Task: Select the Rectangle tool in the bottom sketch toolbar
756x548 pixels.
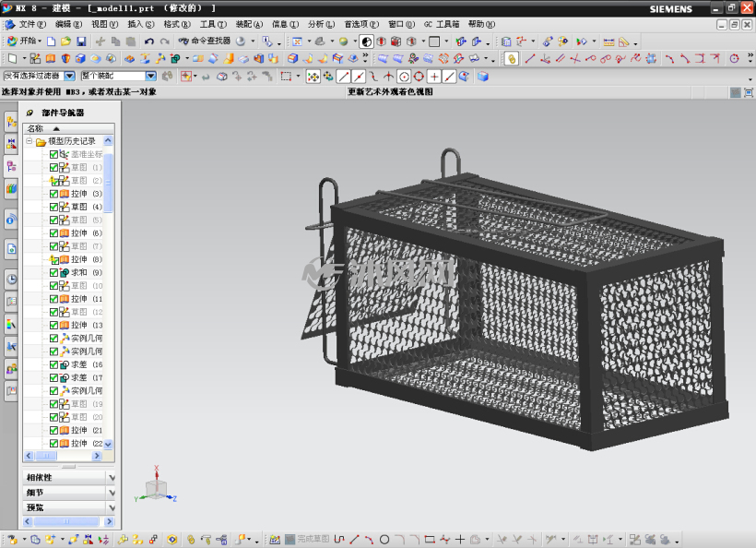Action: 429,540
